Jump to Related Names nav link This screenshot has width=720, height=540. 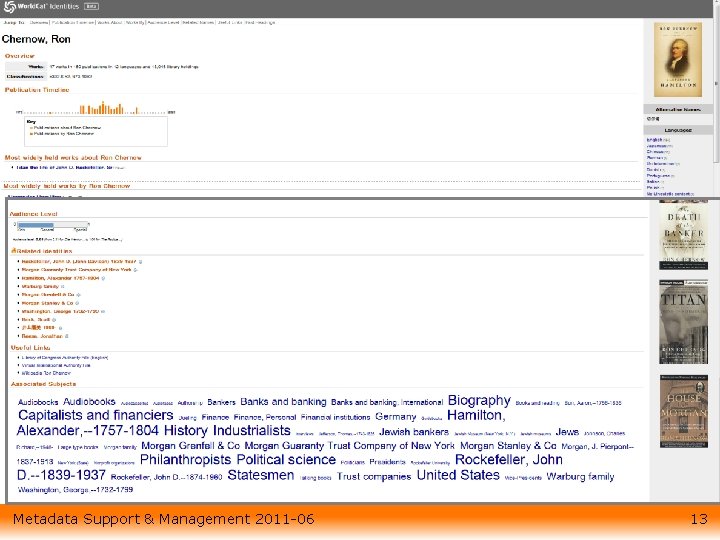click(x=198, y=22)
